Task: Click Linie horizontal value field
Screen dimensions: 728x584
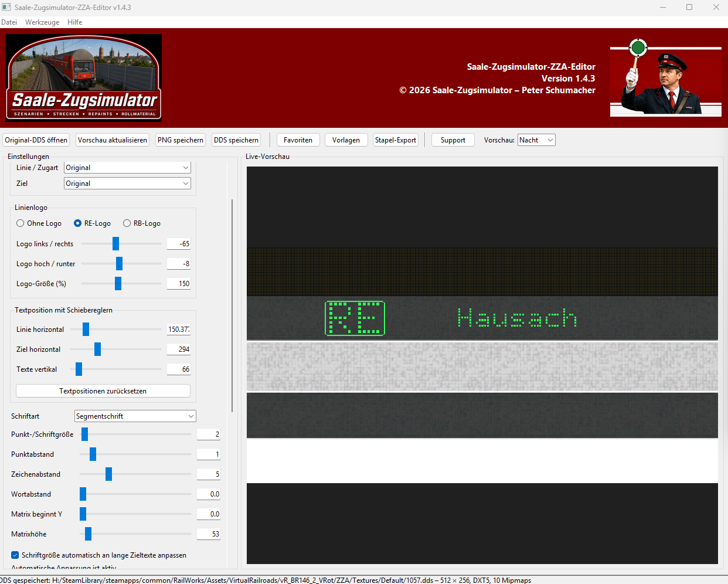Action: coord(179,330)
